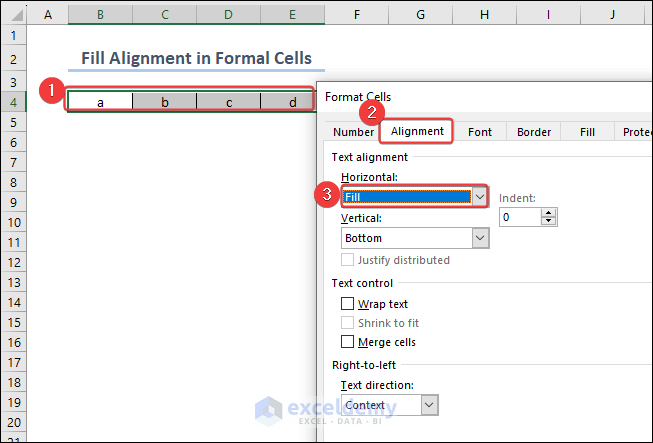Open the Horizontal alignment dropdown
This screenshot has width=653, height=443.
coord(480,197)
